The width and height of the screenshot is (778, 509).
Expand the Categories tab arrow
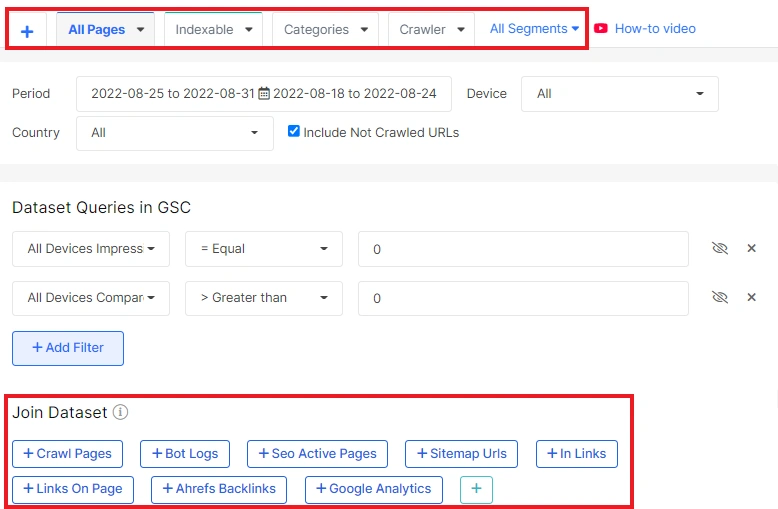[365, 30]
